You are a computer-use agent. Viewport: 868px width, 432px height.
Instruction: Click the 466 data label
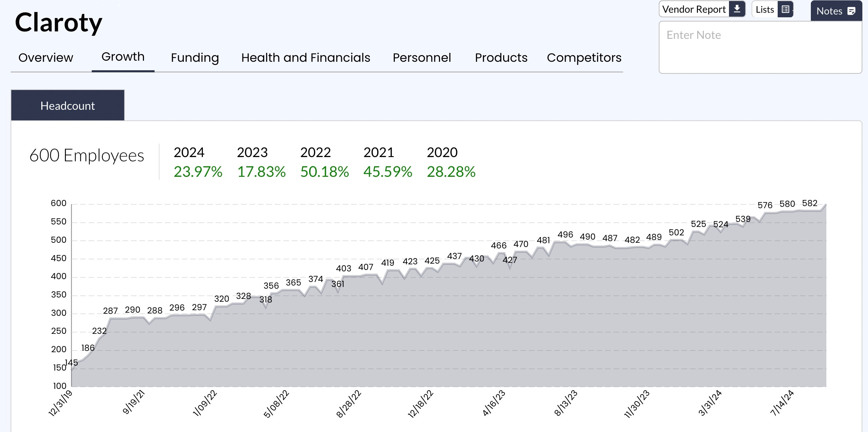pyautogui.click(x=499, y=246)
